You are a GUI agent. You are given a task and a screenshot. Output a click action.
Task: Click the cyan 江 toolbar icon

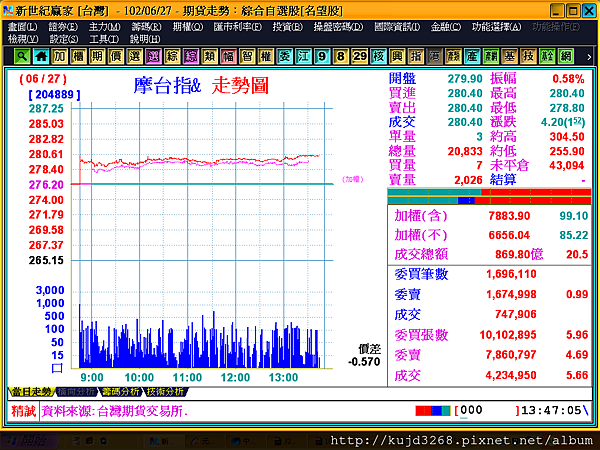point(303,56)
